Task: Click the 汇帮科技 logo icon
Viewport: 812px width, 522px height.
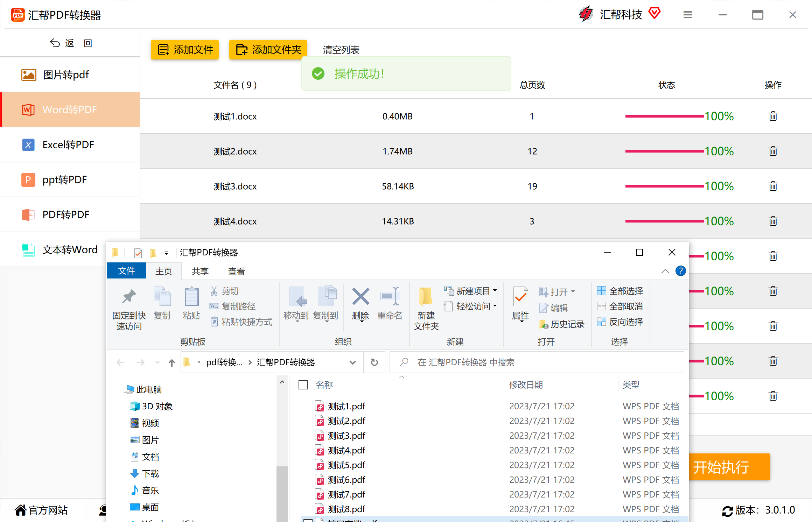Action: (586, 14)
